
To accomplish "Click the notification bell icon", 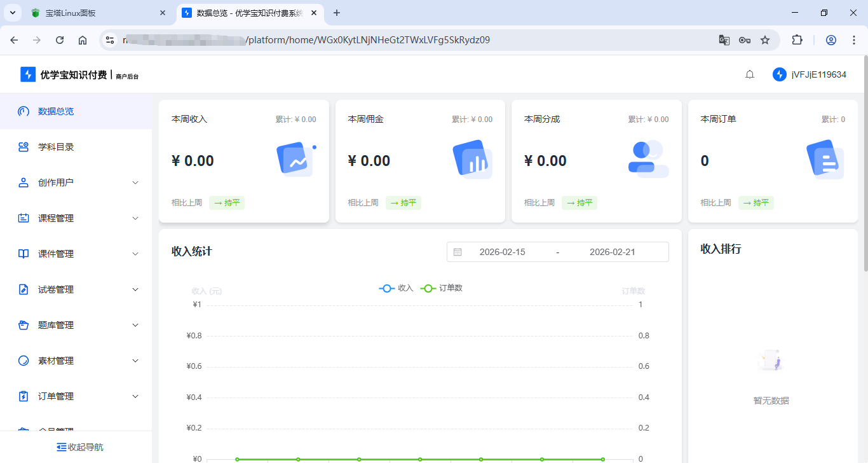I will click(x=749, y=74).
